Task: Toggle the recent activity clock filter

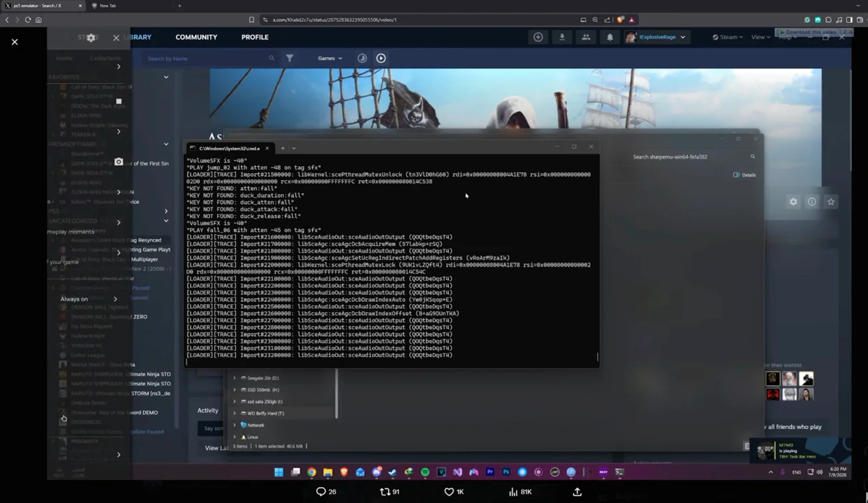Action: pyautogui.click(x=362, y=58)
